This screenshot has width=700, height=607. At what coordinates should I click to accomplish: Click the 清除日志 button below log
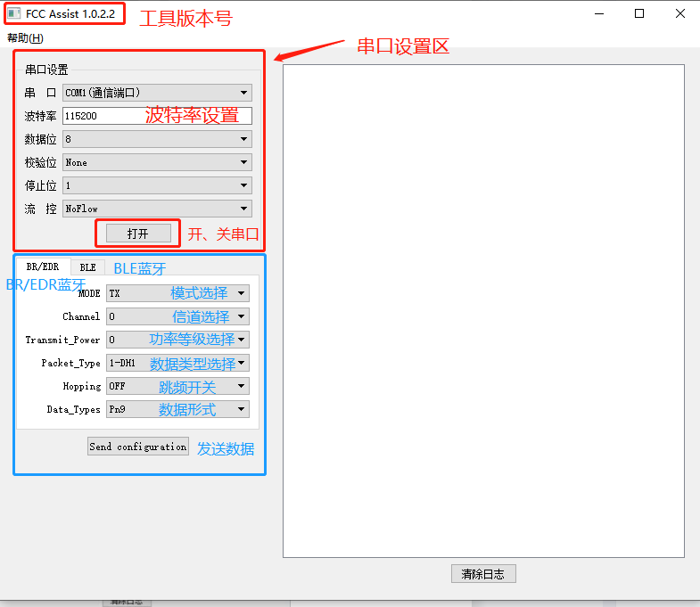click(x=483, y=574)
